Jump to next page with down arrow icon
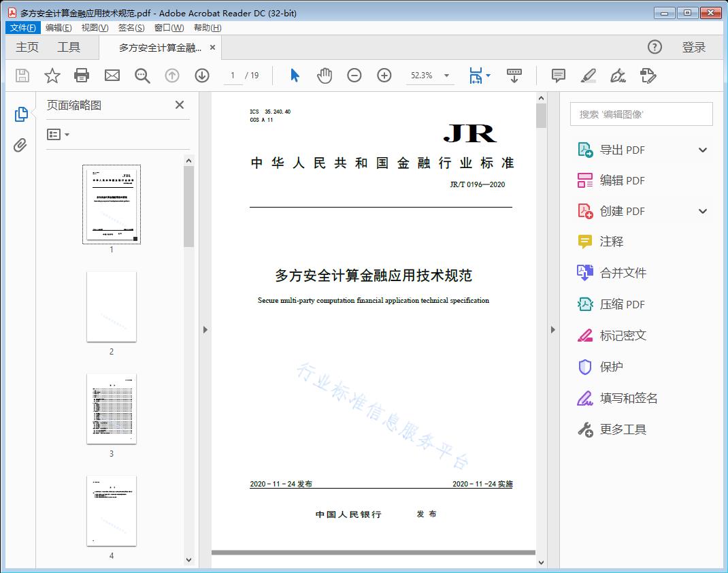The width and height of the screenshot is (728, 573). 202,76
